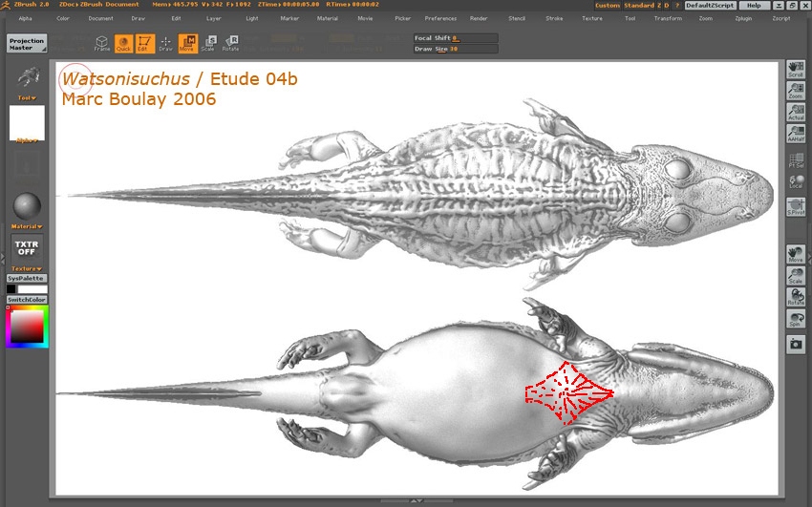Open the Stroke menu
Image resolution: width=812 pixels, height=507 pixels.
[555, 19]
